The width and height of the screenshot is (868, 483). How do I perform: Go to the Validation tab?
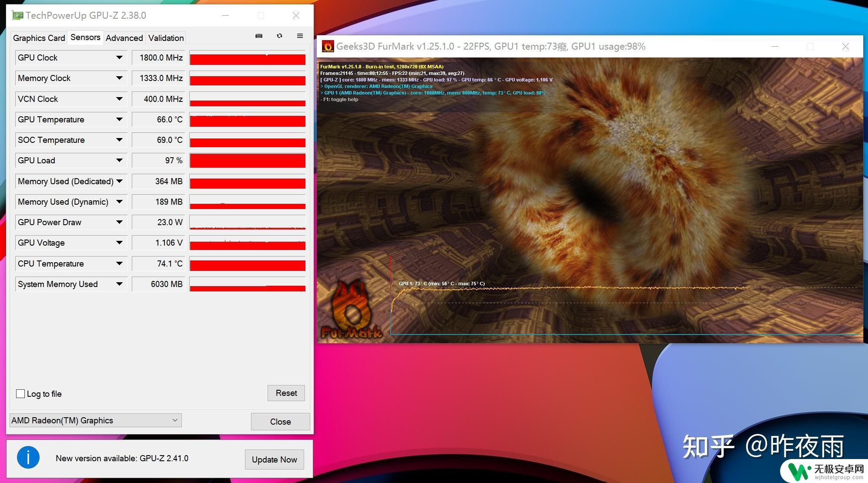click(166, 38)
